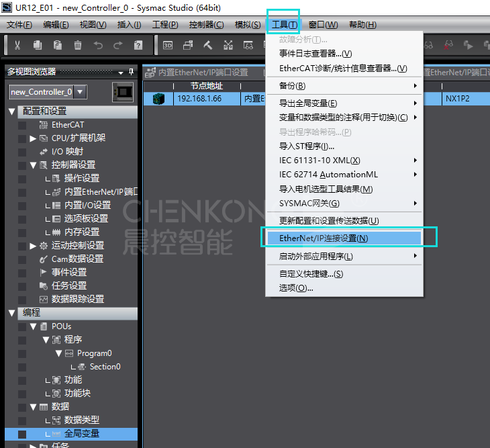
Task: Switch to the 内置EtherNet/IP端口设置 tab
Action: click(x=202, y=72)
